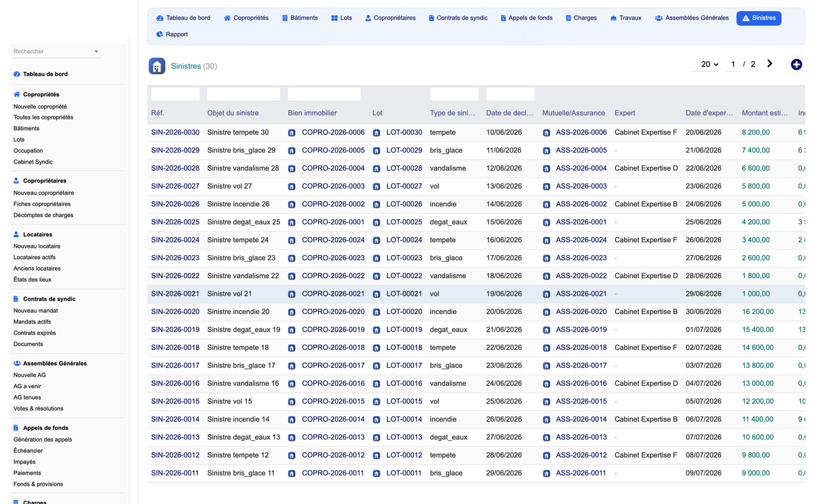Open Mandats actifs in sidebar
The height and width of the screenshot is (504, 814).
(x=32, y=322)
